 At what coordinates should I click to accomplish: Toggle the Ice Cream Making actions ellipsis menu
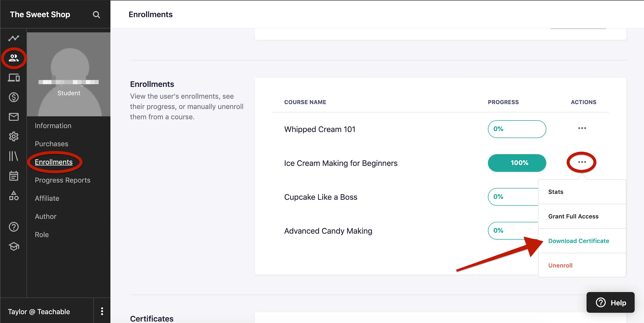pyautogui.click(x=582, y=162)
